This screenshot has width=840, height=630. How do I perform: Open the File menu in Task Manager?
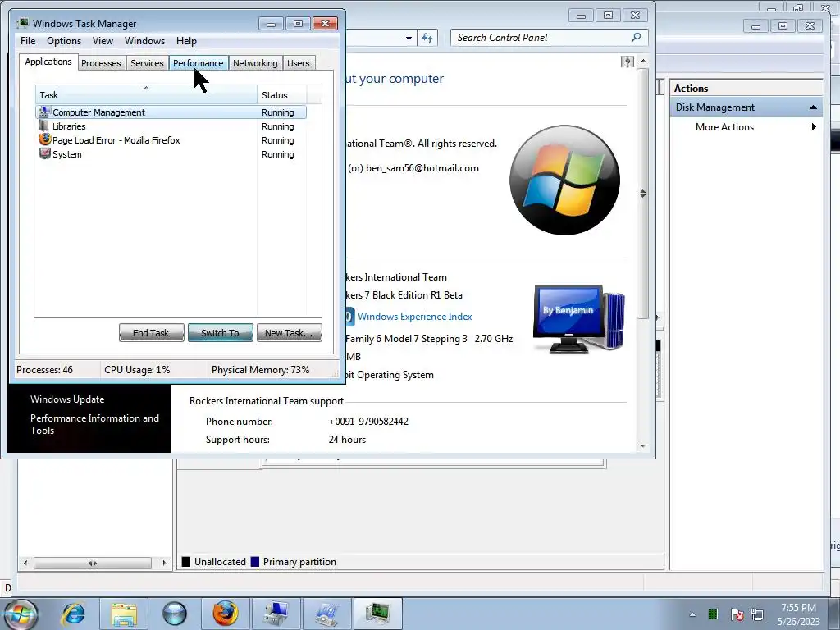[28, 41]
